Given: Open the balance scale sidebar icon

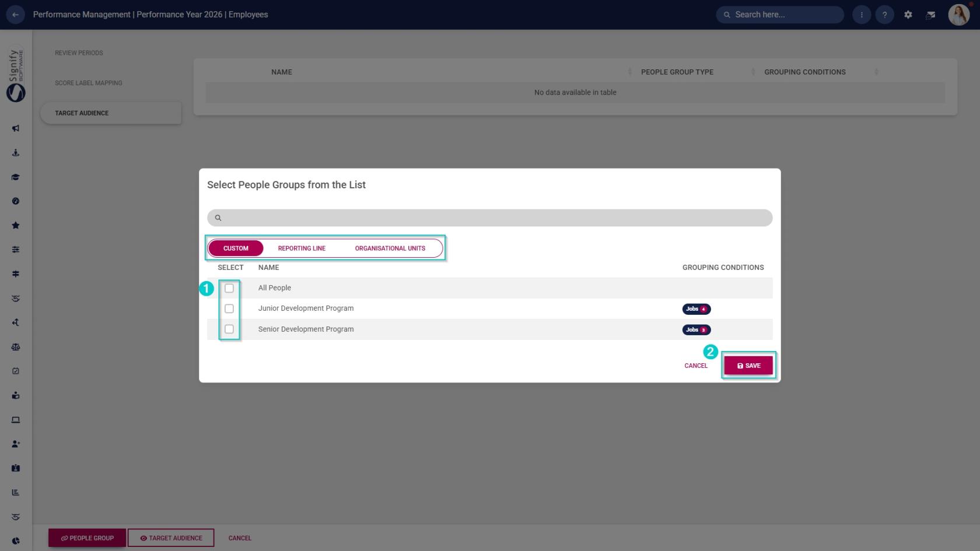Looking at the screenshot, I should click(16, 347).
